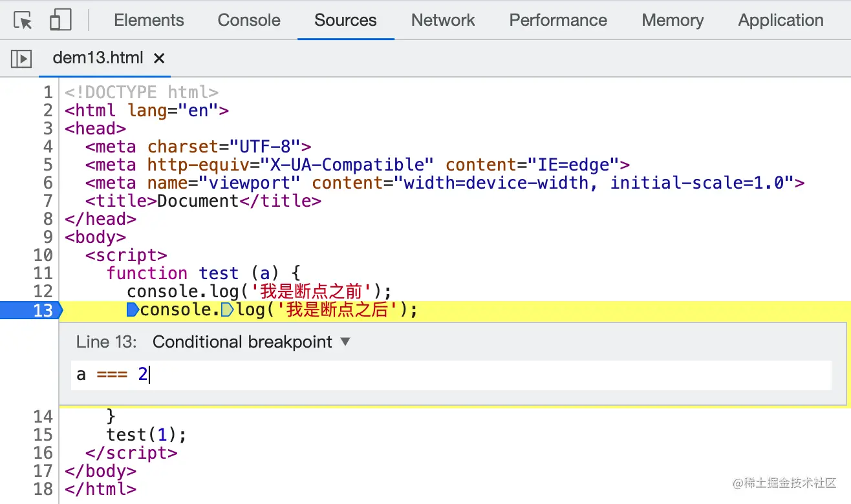The image size is (851, 504).
Task: Click the opening '<body>' tag line
Action: point(95,237)
